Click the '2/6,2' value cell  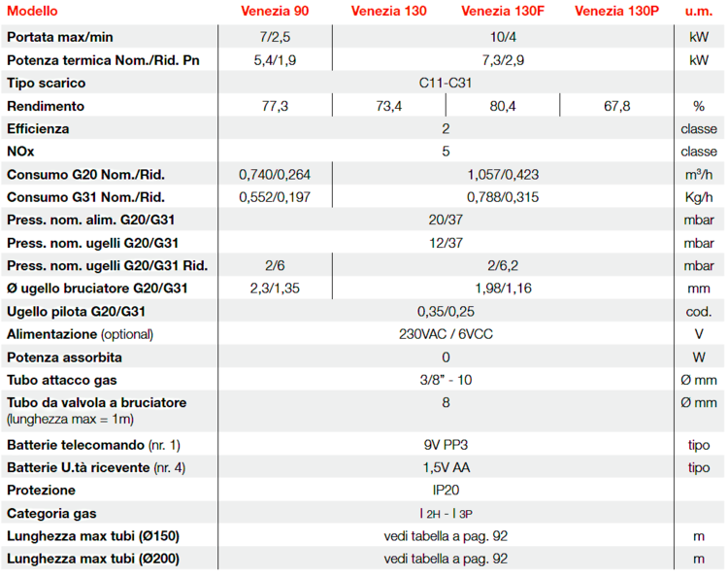(503, 266)
